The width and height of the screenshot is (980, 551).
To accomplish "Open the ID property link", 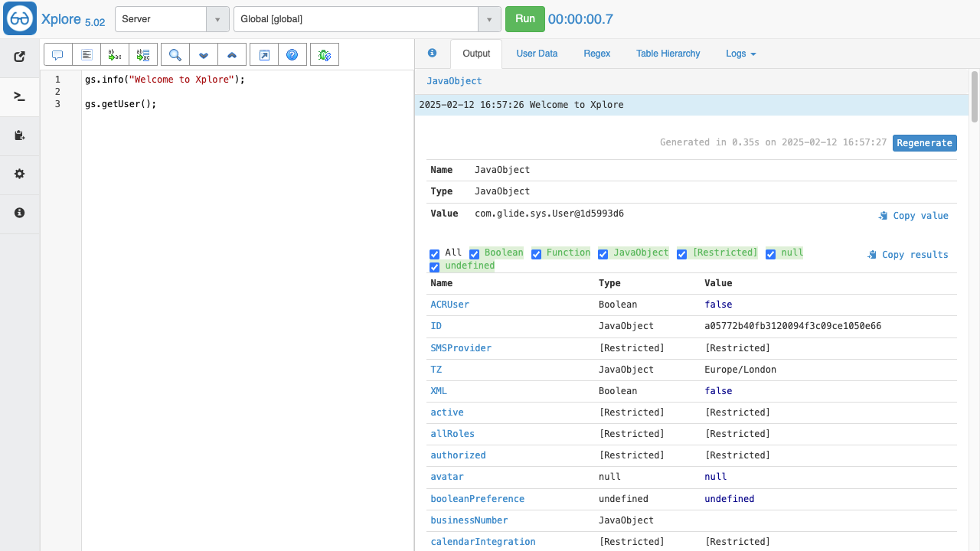I will coord(436,326).
